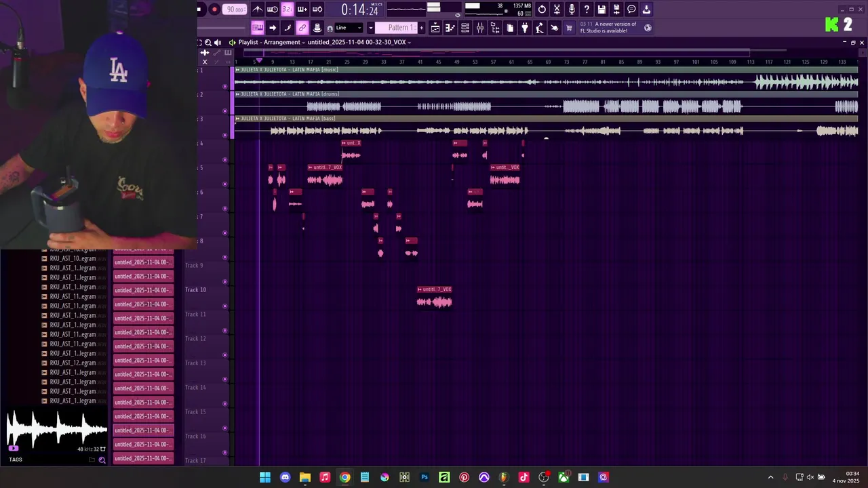The width and height of the screenshot is (868, 488).
Task: Click the 90.000 tempo field
Action: pos(235,9)
